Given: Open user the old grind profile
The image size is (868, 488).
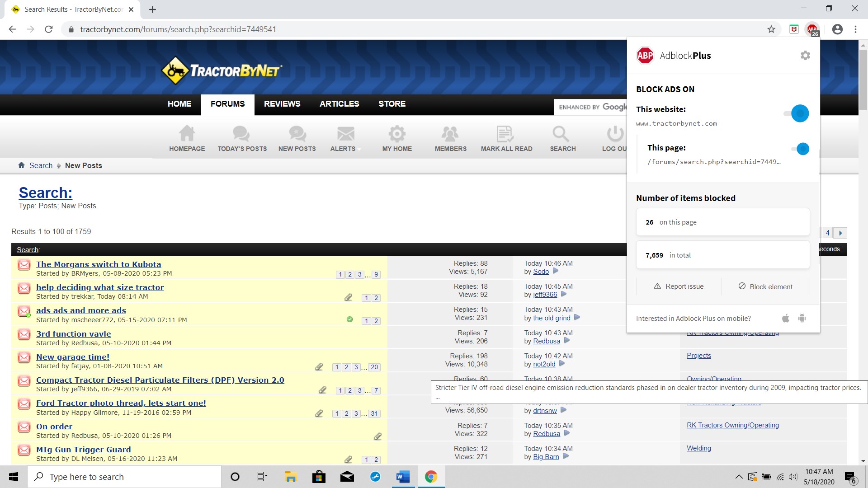Looking at the screenshot, I should tap(552, 318).
